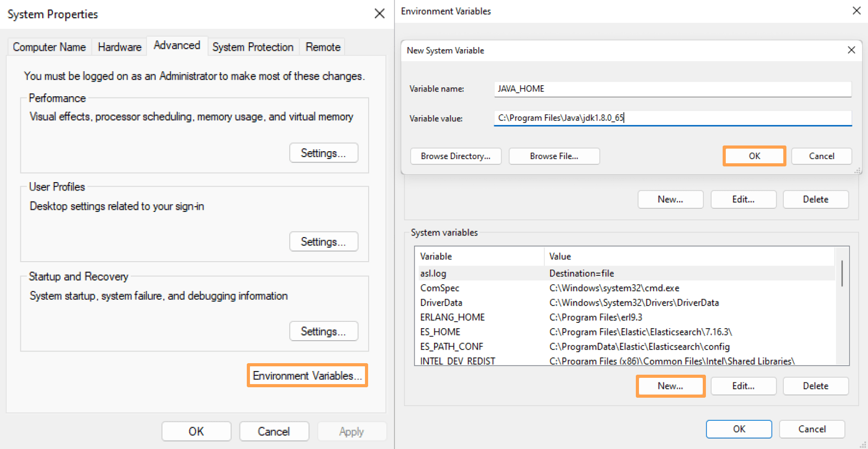Confirm System Properties with OK

(x=197, y=431)
